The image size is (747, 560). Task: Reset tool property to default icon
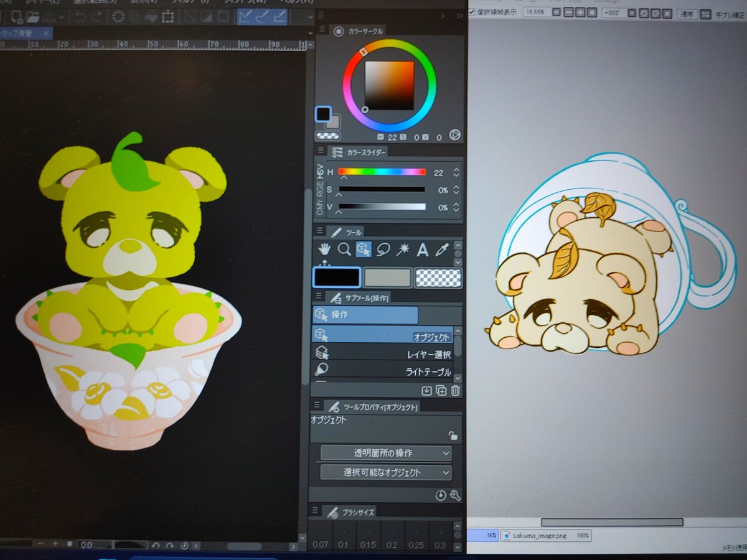click(441, 495)
